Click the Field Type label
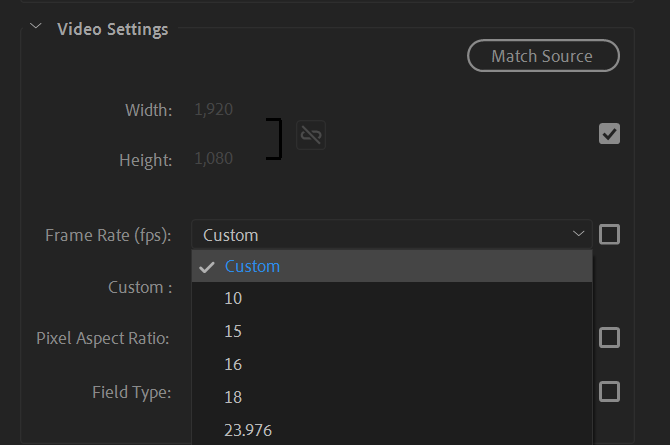Image resolution: width=670 pixels, height=445 pixels. (x=132, y=392)
